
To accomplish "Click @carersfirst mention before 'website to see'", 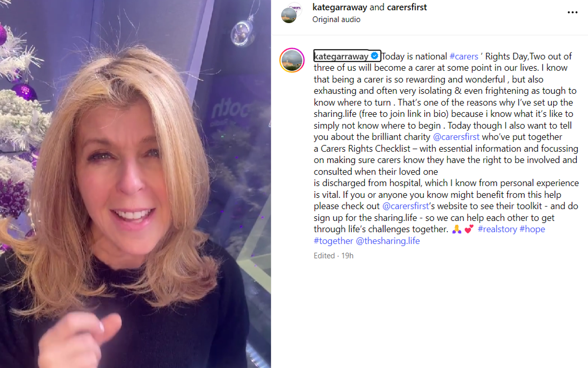I will 405,206.
